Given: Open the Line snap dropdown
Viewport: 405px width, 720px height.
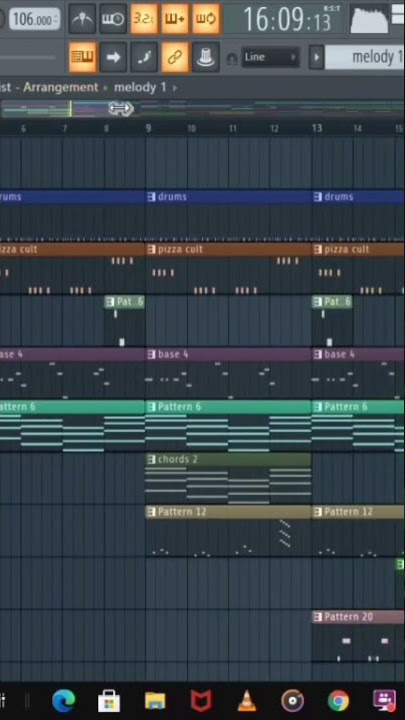Looking at the screenshot, I should pyautogui.click(x=270, y=57).
